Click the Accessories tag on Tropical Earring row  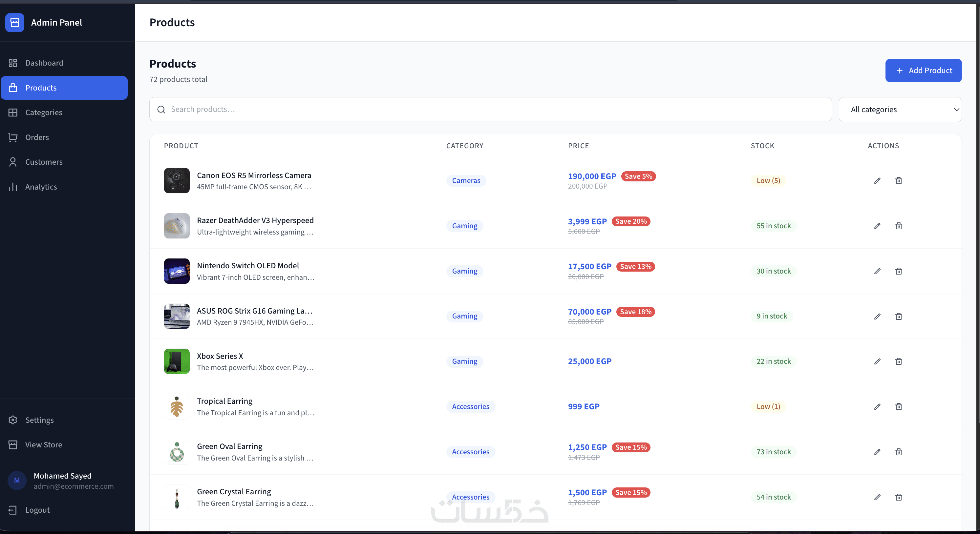coord(471,407)
